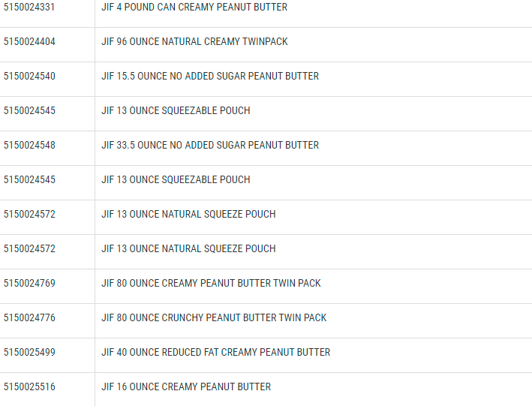This screenshot has height=406, width=532.
Task: Select JIF 15.5 Ounce No Added Sugar description
Action: click(210, 77)
